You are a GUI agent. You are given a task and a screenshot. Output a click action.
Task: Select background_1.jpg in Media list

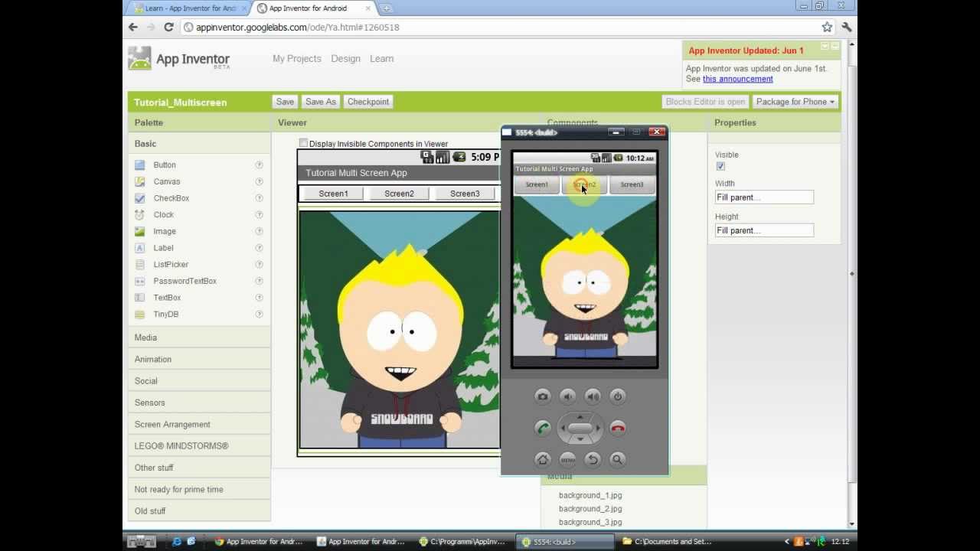pos(590,495)
